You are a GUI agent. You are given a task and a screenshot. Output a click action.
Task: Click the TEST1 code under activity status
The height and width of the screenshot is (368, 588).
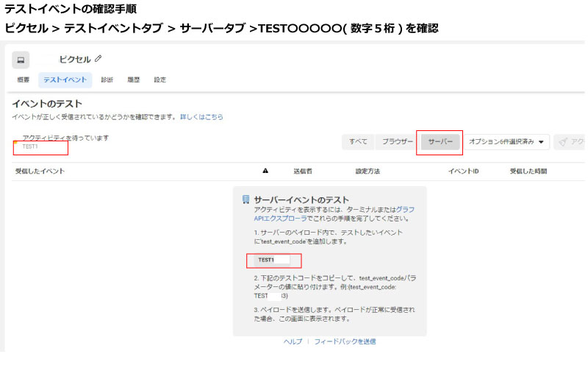pos(30,146)
